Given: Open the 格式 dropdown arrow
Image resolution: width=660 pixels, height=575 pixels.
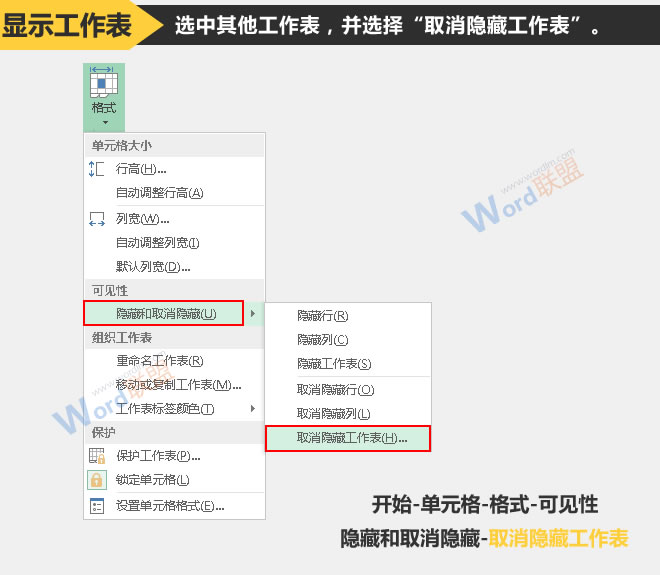Looking at the screenshot, I should [104, 123].
